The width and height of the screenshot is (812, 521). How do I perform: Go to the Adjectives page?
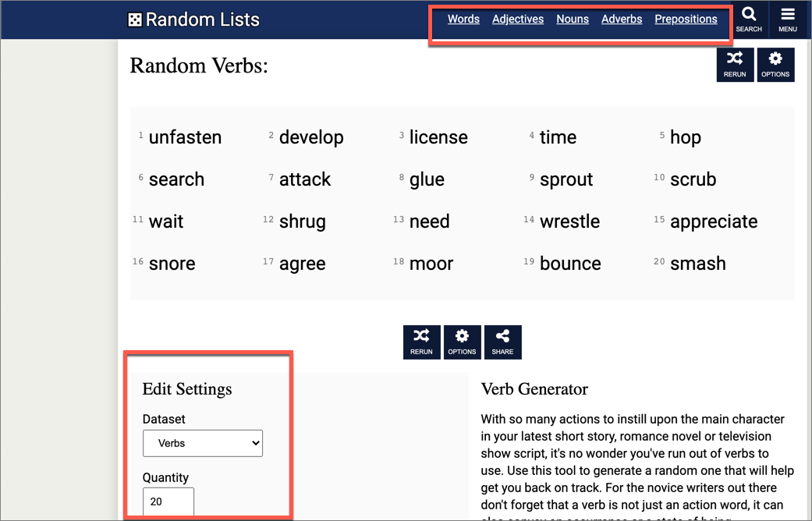pos(518,19)
